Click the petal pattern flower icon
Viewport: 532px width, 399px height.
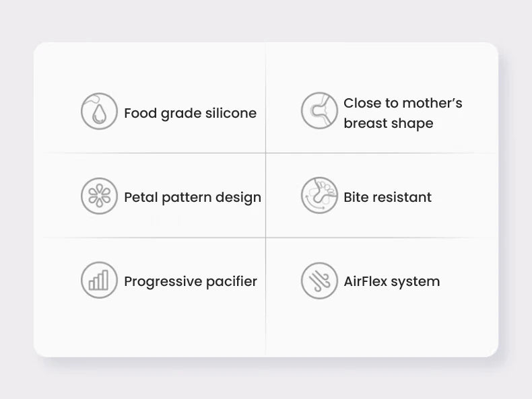click(99, 196)
